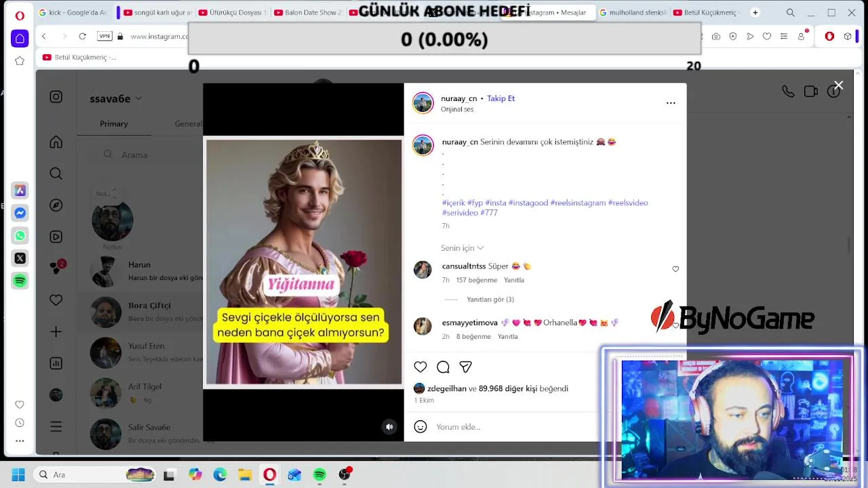The width and height of the screenshot is (868, 488).
Task: Start a voice call in the chat header
Action: point(788,91)
